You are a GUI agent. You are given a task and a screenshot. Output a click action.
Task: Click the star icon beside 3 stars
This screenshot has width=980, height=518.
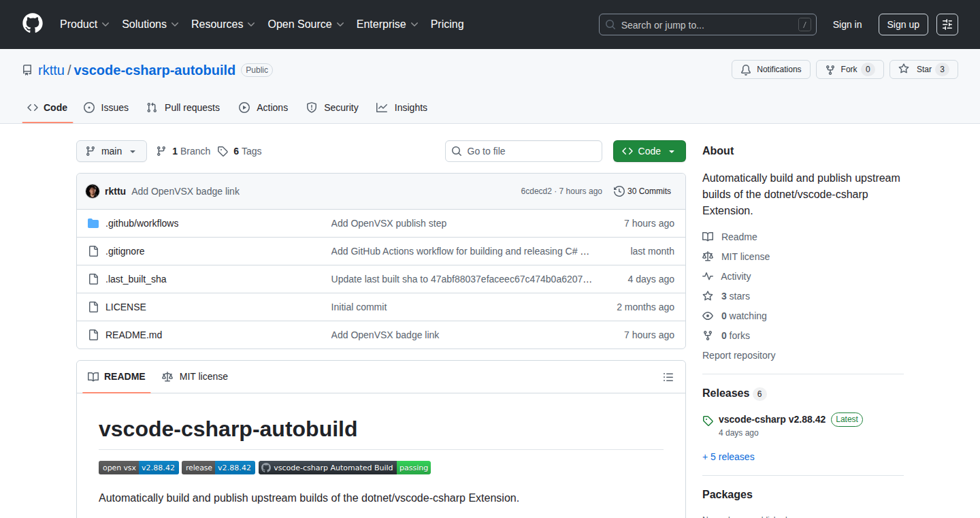[x=708, y=296]
